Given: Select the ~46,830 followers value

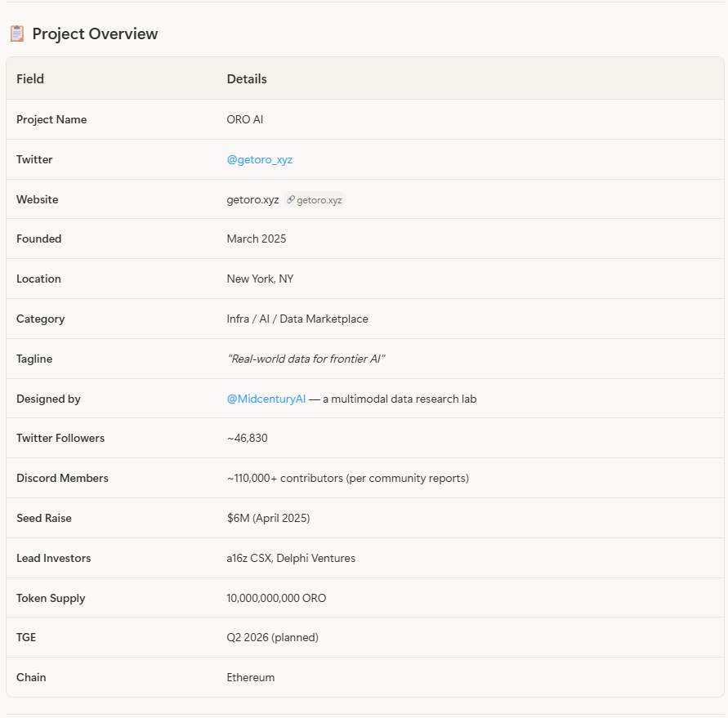Looking at the screenshot, I should (247, 438).
